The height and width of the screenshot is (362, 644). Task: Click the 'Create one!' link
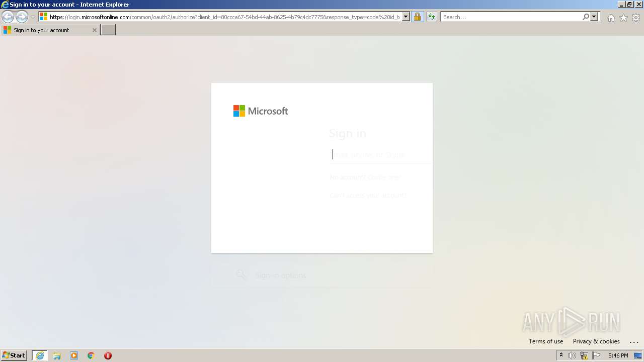tap(384, 177)
